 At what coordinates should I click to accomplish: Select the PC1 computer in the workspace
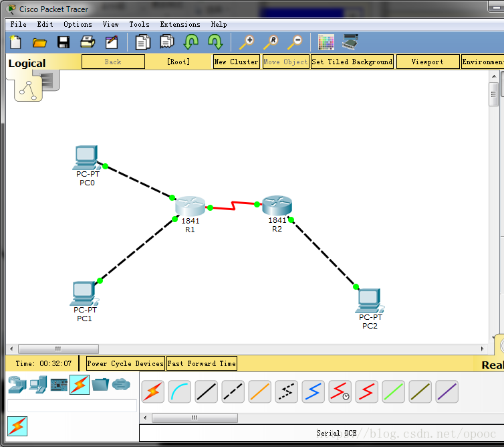[84, 294]
